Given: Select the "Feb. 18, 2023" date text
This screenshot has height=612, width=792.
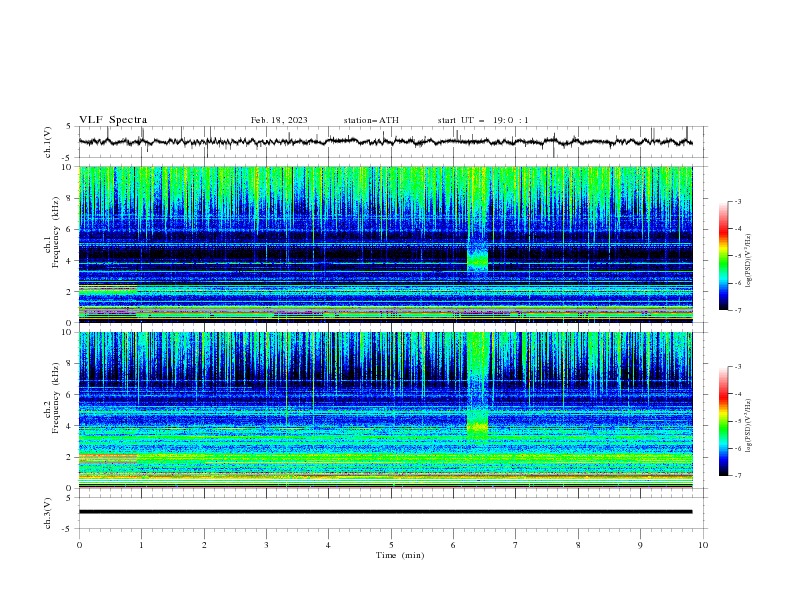Looking at the screenshot, I should click(279, 120).
